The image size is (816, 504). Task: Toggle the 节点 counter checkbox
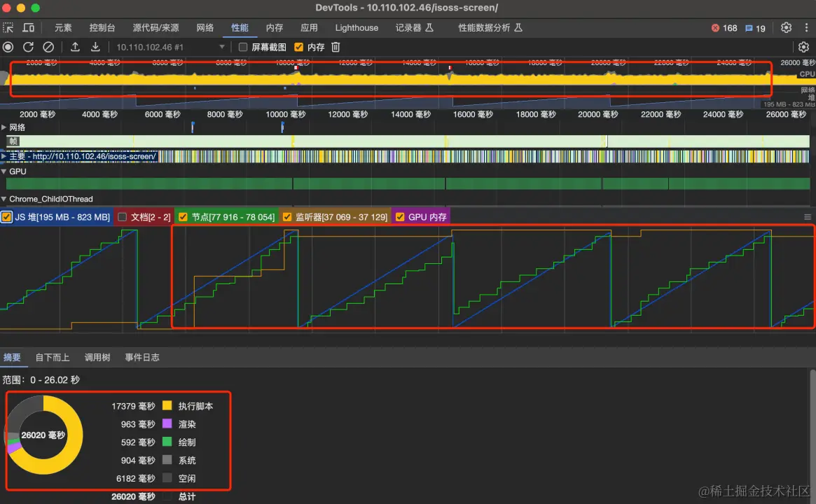[184, 217]
